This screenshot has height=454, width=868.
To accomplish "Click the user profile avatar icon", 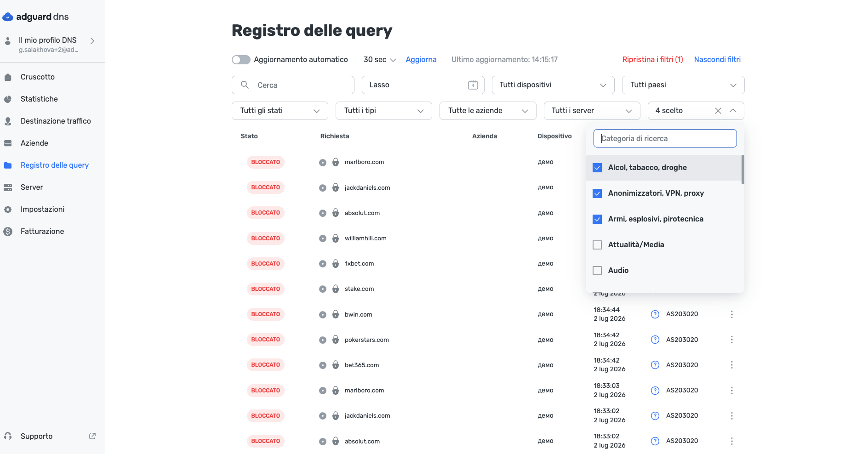I will click(8, 41).
